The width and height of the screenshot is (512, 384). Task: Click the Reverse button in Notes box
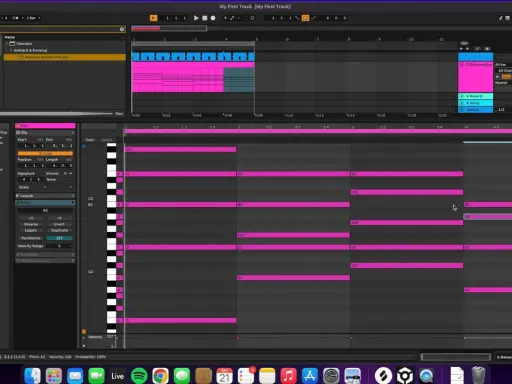point(31,224)
